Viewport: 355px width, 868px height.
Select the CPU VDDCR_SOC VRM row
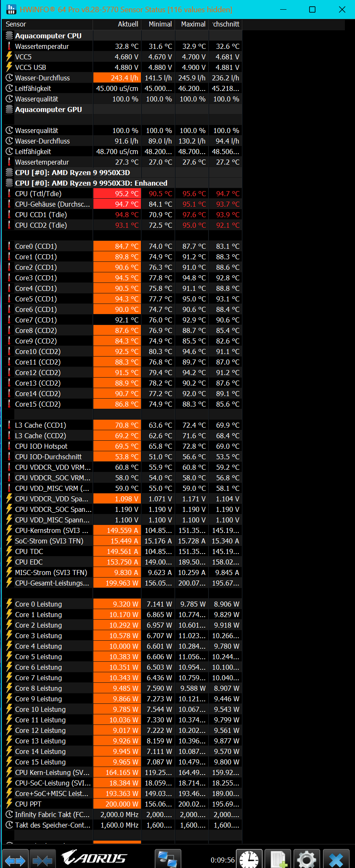122,478
